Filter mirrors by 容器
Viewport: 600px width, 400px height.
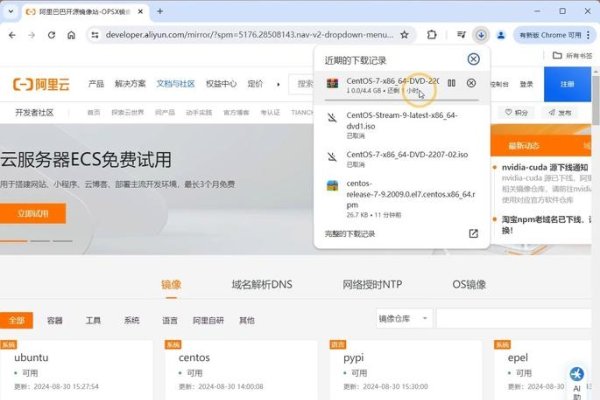click(55, 320)
